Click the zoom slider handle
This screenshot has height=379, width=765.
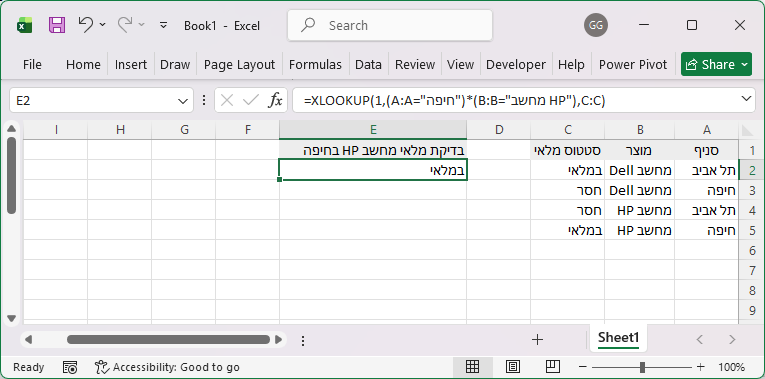click(x=643, y=367)
